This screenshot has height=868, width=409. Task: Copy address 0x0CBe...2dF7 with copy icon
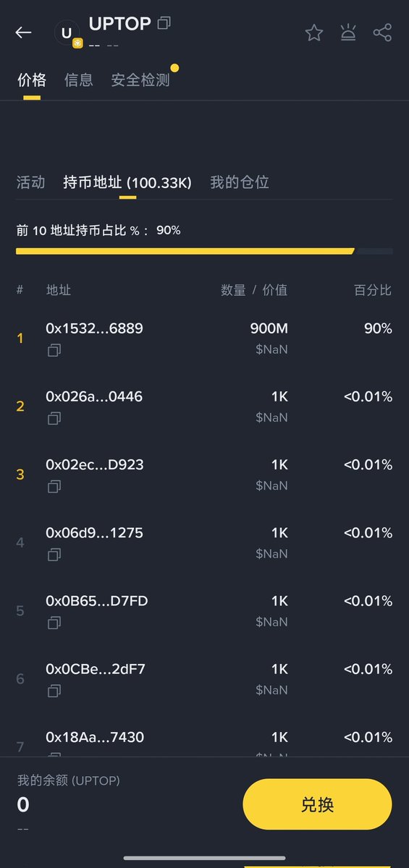click(54, 692)
